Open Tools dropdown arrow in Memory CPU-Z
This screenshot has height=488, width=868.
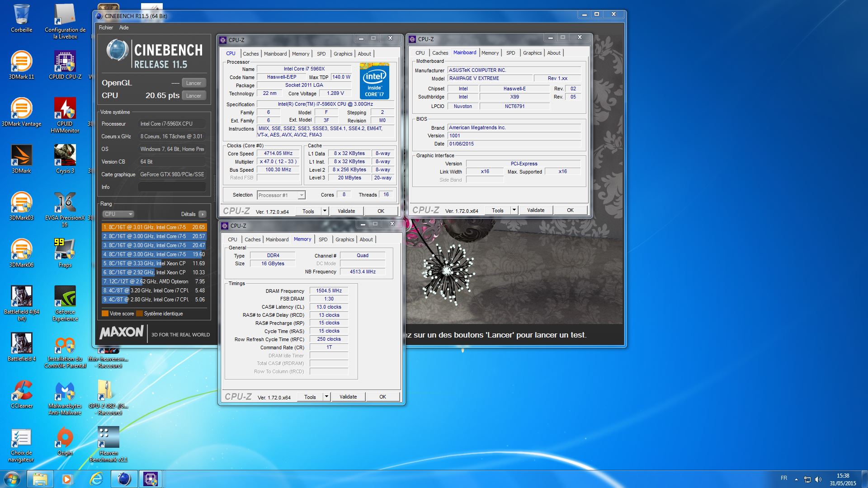(x=326, y=397)
